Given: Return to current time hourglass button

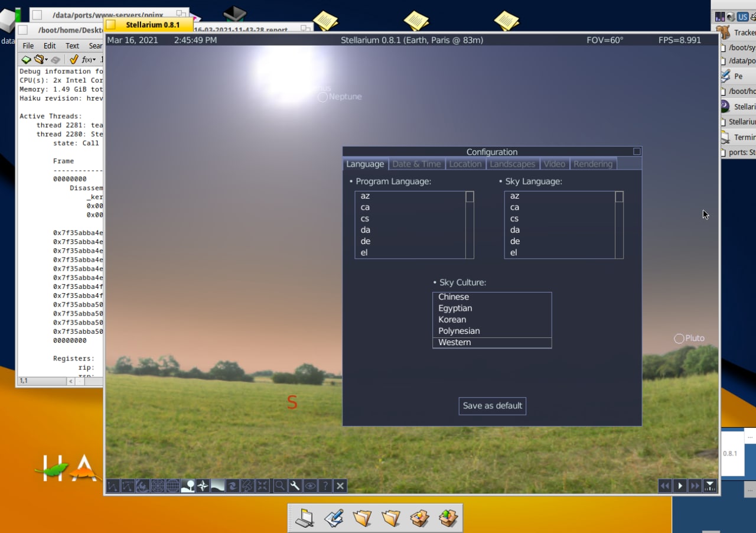Looking at the screenshot, I should (710, 486).
